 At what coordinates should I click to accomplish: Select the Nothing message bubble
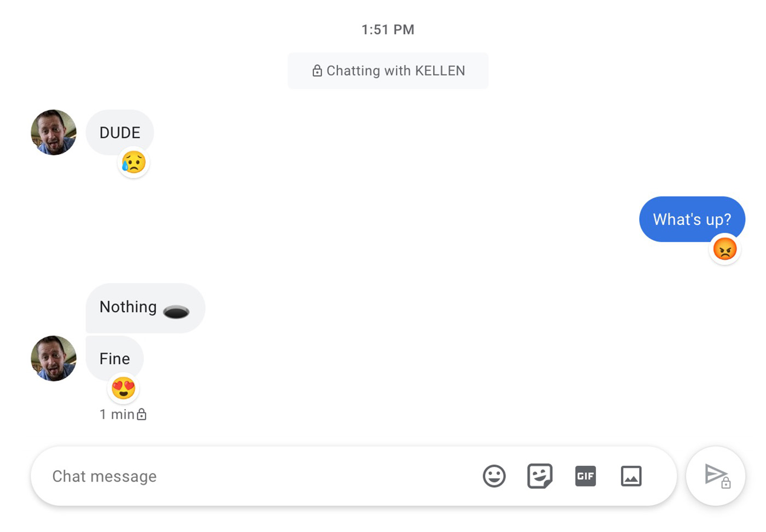pyautogui.click(x=145, y=308)
